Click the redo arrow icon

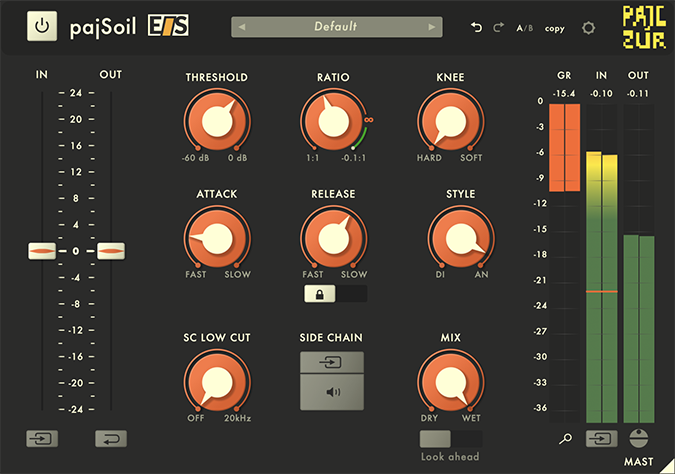498,28
